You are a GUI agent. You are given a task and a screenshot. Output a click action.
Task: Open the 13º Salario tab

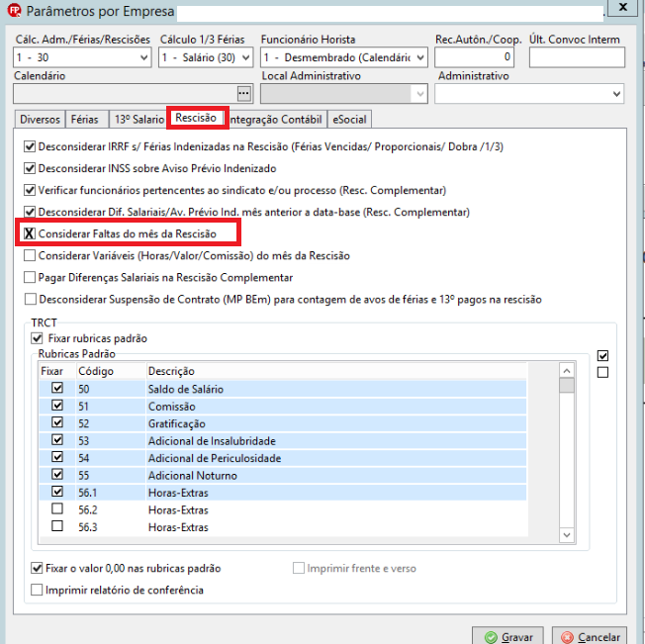coord(139,120)
